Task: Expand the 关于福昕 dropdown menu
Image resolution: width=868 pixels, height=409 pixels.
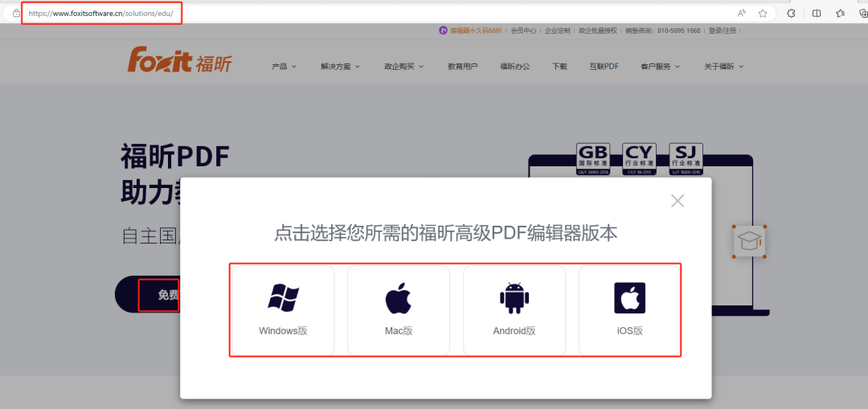Action: point(724,67)
